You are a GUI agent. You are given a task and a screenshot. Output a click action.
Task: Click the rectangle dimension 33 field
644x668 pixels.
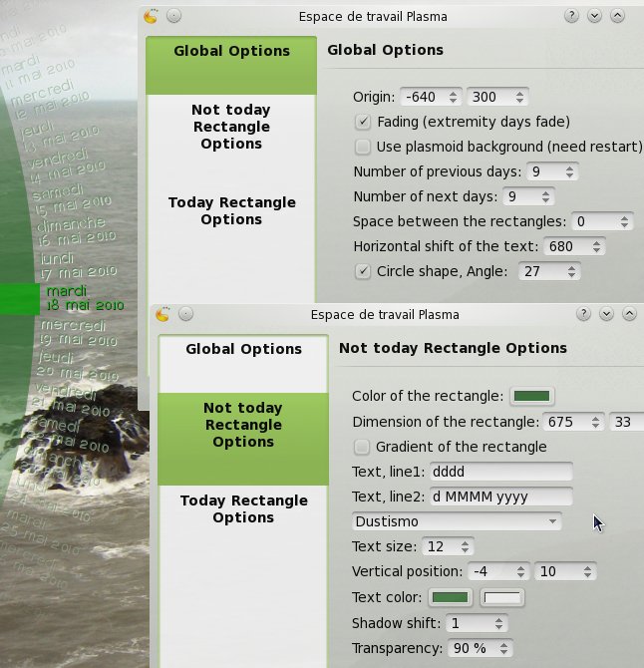pyautogui.click(x=627, y=422)
